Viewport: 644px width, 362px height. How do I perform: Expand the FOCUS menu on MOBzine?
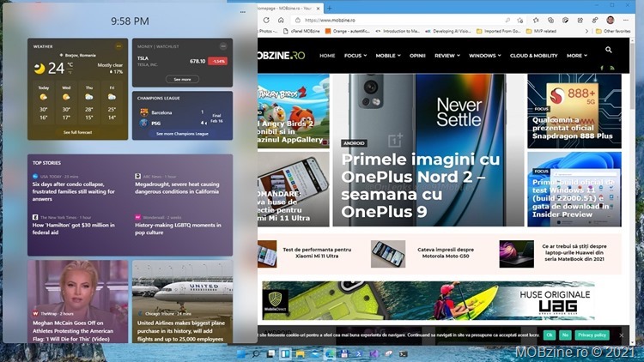[x=355, y=56]
